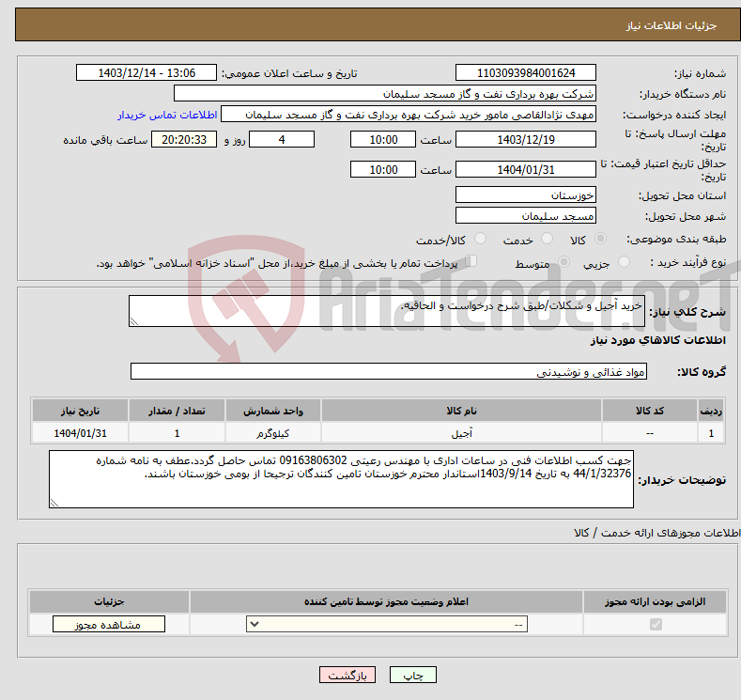Screen dimensions: 741x700
Task: Click the الزامی بودن ارائه مجوز header
Action: [655, 601]
